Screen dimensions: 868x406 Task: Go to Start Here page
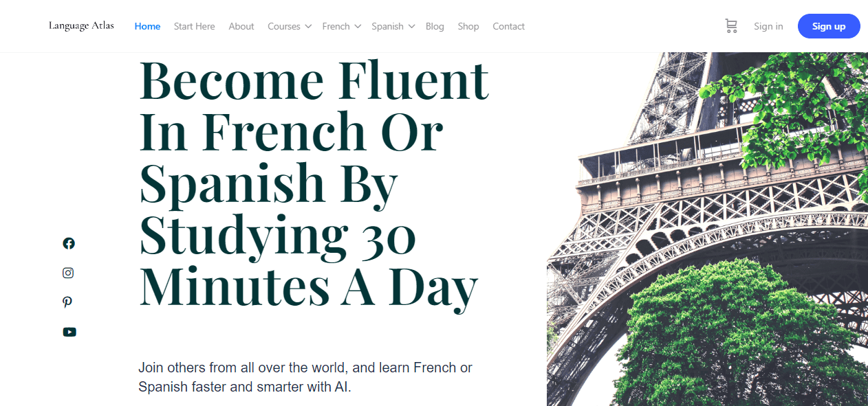(194, 26)
